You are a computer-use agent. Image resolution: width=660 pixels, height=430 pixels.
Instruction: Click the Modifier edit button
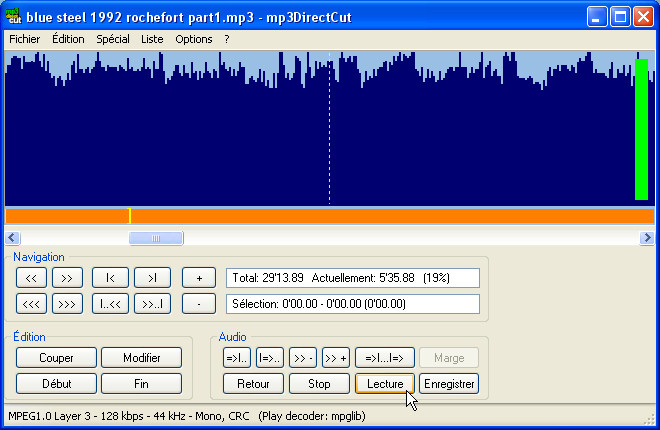tap(141, 357)
